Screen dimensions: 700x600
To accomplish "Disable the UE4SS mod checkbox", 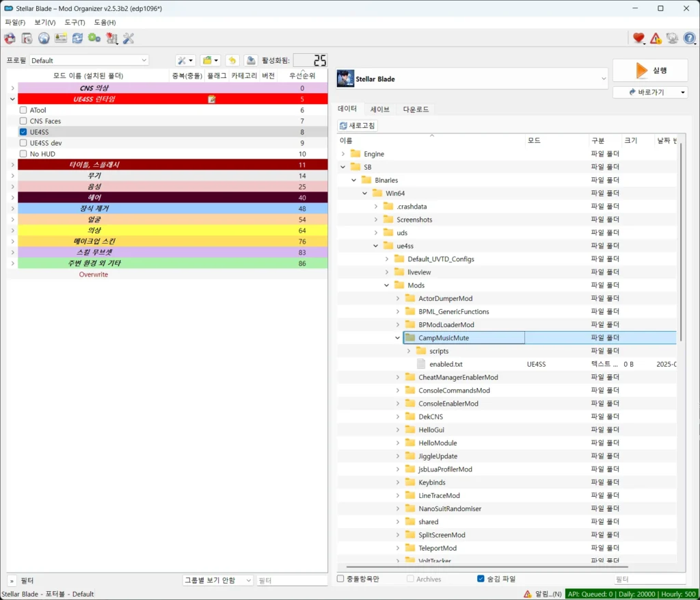I will pyautogui.click(x=23, y=132).
